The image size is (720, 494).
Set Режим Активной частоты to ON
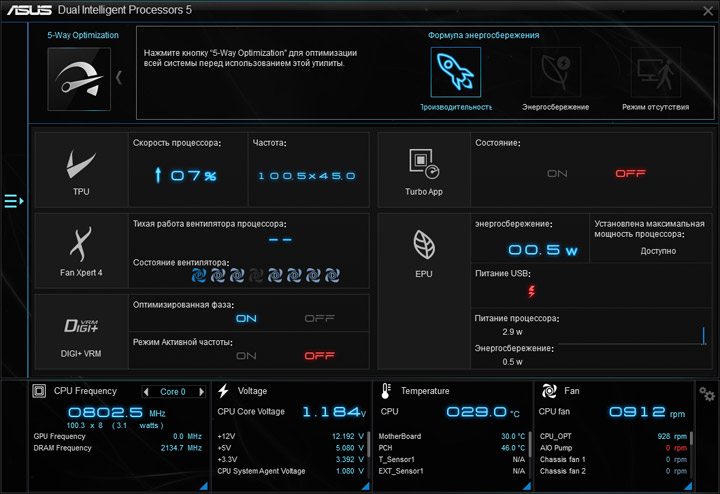[246, 356]
